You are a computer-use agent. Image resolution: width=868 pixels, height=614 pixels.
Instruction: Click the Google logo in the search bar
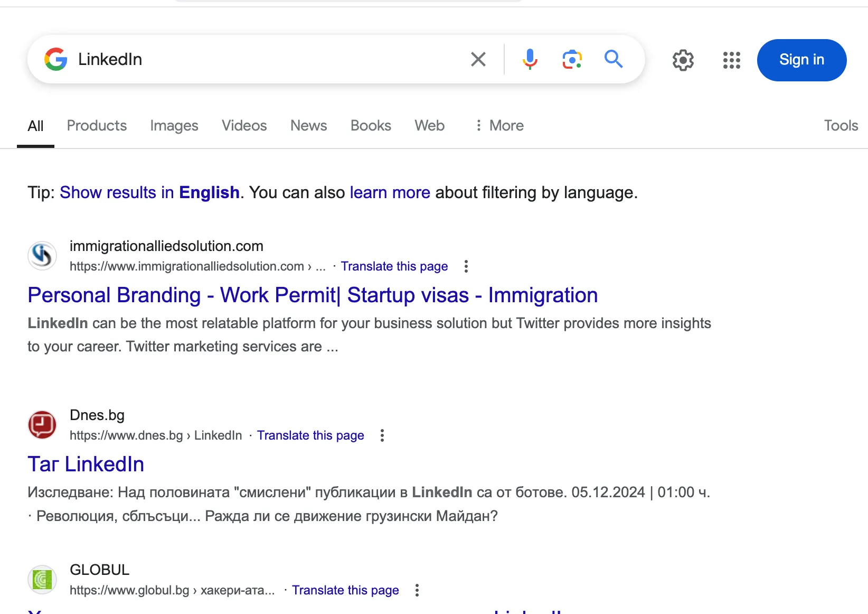[56, 59]
